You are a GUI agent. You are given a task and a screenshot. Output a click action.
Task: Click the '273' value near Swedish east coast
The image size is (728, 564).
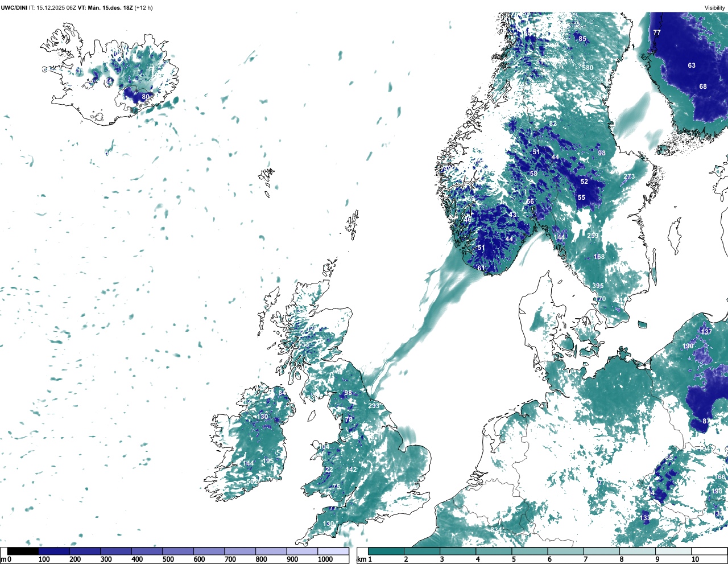click(629, 177)
